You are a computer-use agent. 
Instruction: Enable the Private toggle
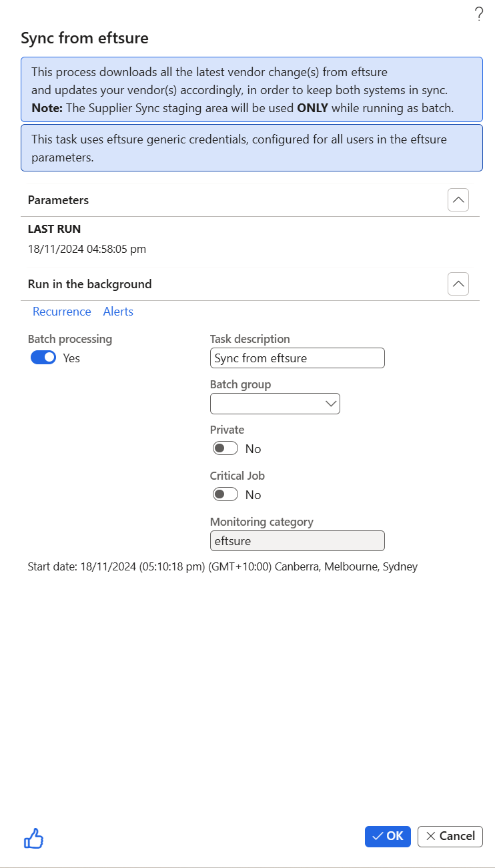[225, 449]
